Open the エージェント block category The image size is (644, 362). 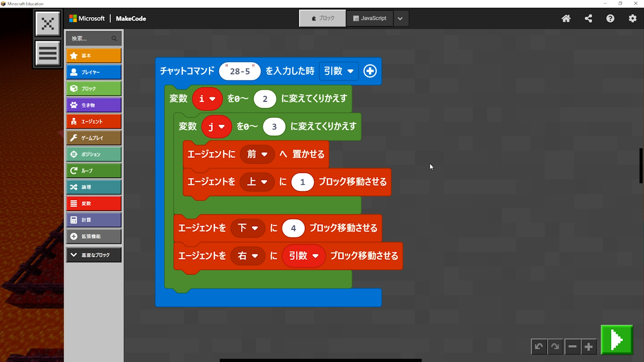(94, 122)
